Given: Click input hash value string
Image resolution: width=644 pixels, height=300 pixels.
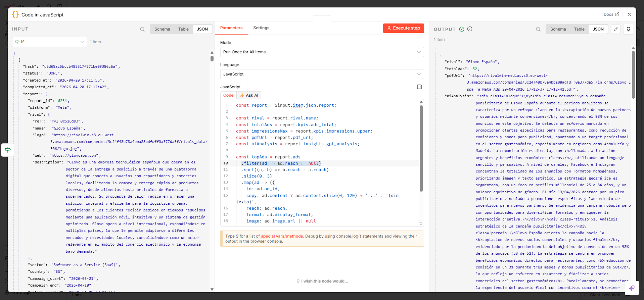Looking at the screenshot, I should tap(80, 66).
